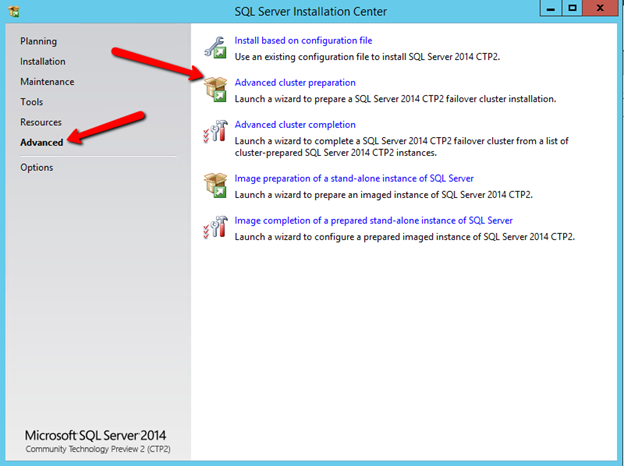This screenshot has height=466, width=624.
Task: Launch Advanced cluster preparation wizard
Action: (x=294, y=83)
